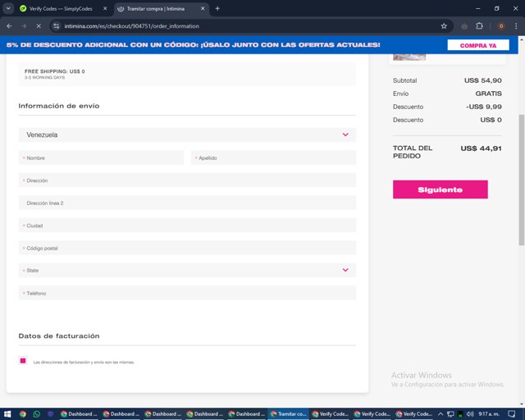Viewport: 525px width, 420px height.
Task: Click the green system tray icon
Action: click(x=460, y=414)
